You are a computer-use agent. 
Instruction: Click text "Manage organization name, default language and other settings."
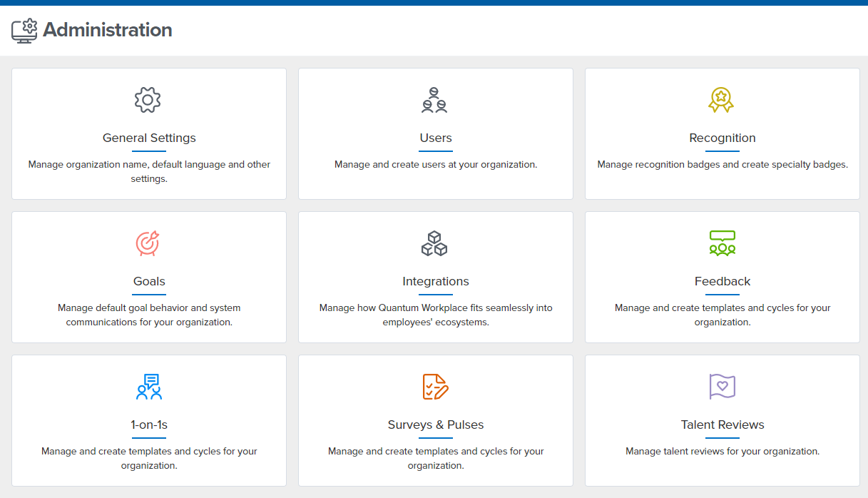point(149,171)
